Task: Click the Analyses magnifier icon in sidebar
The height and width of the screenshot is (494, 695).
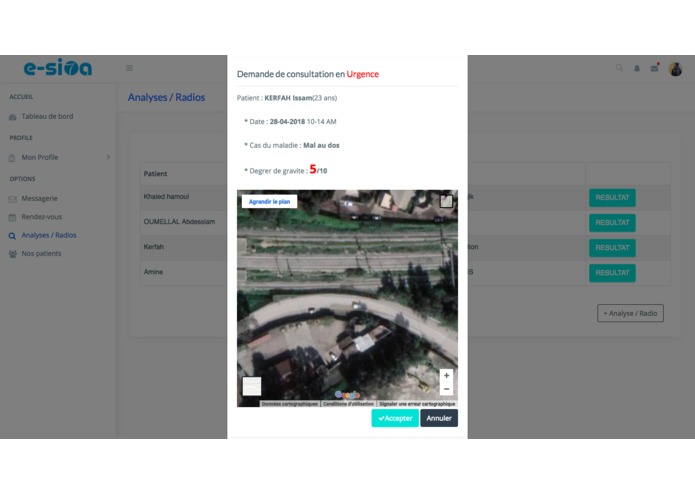Action: (12, 236)
